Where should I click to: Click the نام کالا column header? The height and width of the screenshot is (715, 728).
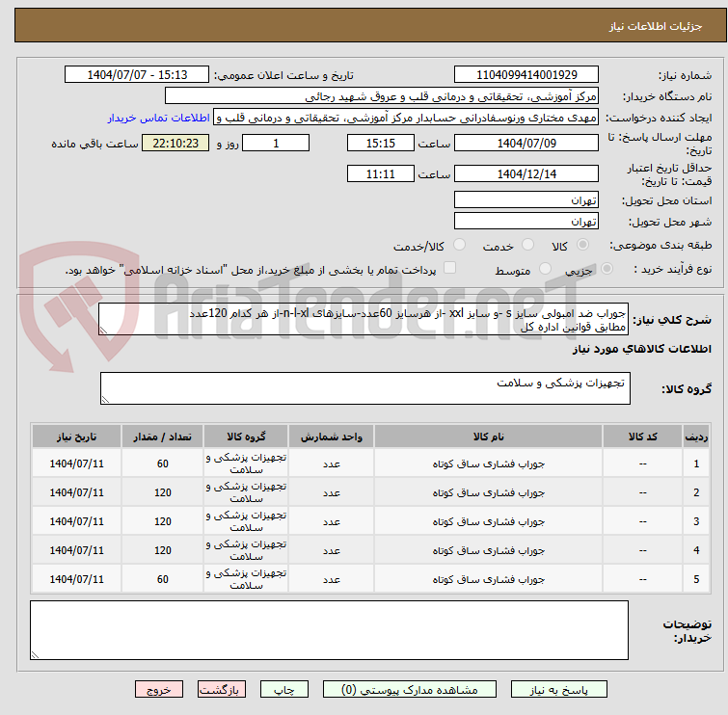tap(488, 437)
